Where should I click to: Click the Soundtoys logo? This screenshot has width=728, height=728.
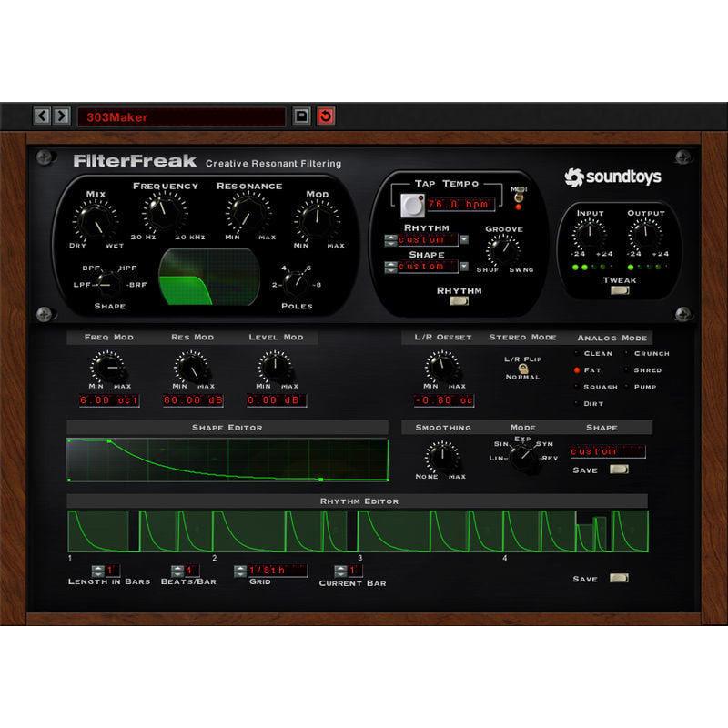coord(612,177)
